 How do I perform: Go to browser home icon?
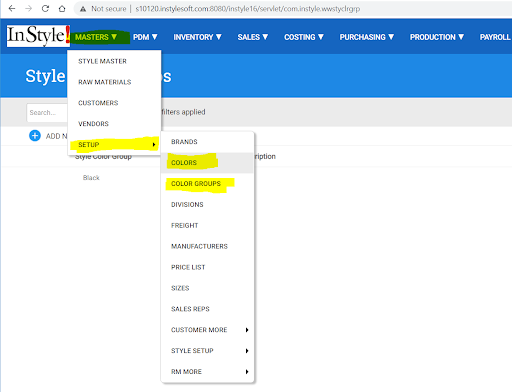tap(62, 9)
